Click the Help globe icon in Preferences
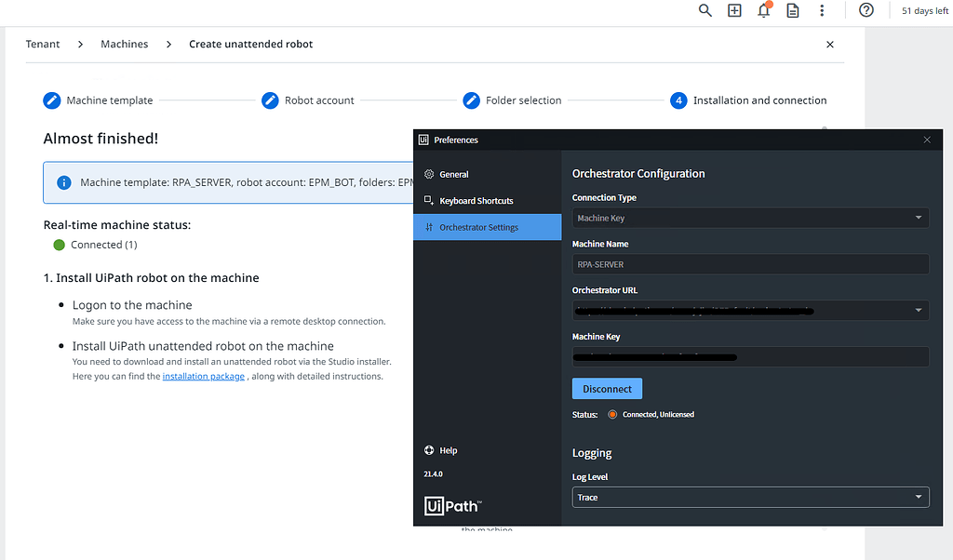The image size is (953, 560). coord(429,450)
